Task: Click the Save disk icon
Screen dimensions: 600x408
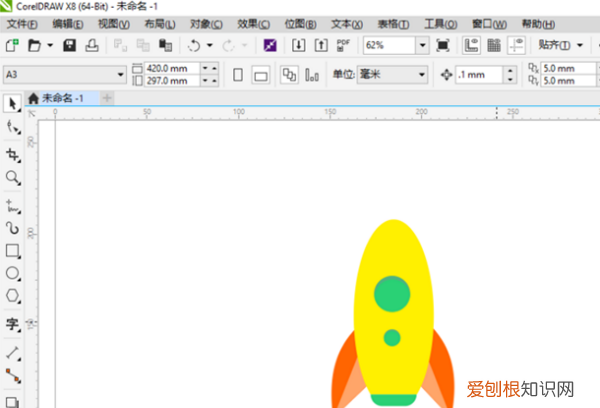Action: (69, 46)
